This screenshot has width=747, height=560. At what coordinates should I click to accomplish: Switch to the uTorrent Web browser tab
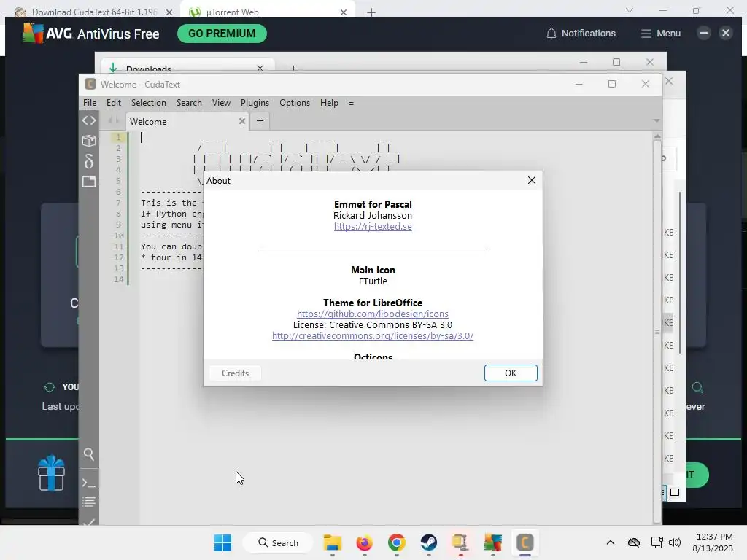pyautogui.click(x=268, y=12)
